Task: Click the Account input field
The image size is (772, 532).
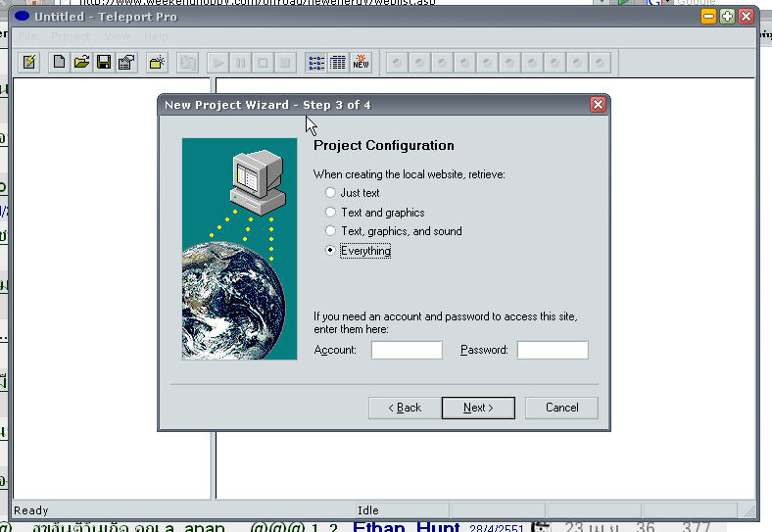Action: tap(407, 350)
